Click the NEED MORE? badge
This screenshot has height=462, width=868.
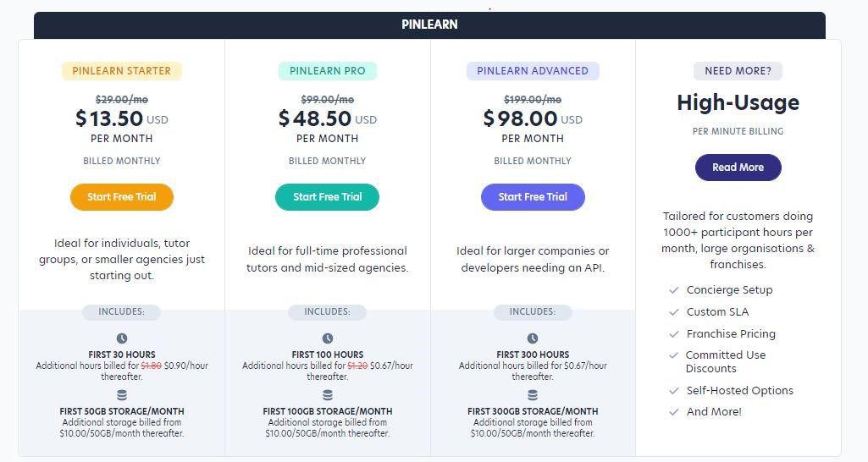pyautogui.click(x=738, y=71)
